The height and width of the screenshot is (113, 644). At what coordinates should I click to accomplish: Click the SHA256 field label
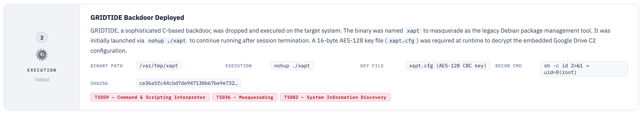tap(99, 83)
